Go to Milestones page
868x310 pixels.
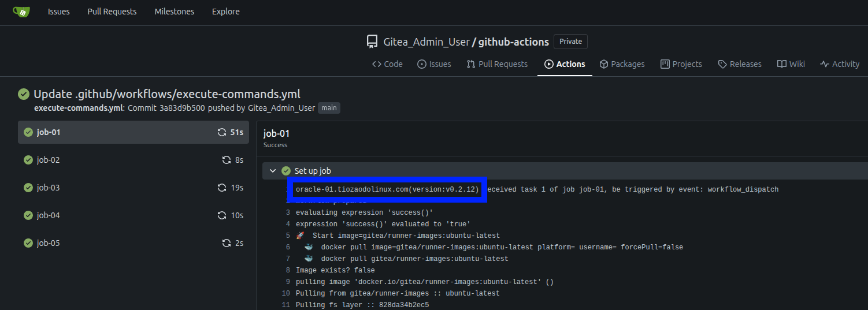pyautogui.click(x=175, y=12)
